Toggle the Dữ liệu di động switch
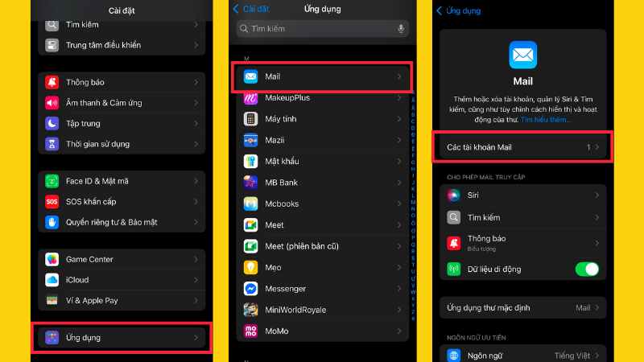The height and width of the screenshot is (362, 644). point(587,269)
